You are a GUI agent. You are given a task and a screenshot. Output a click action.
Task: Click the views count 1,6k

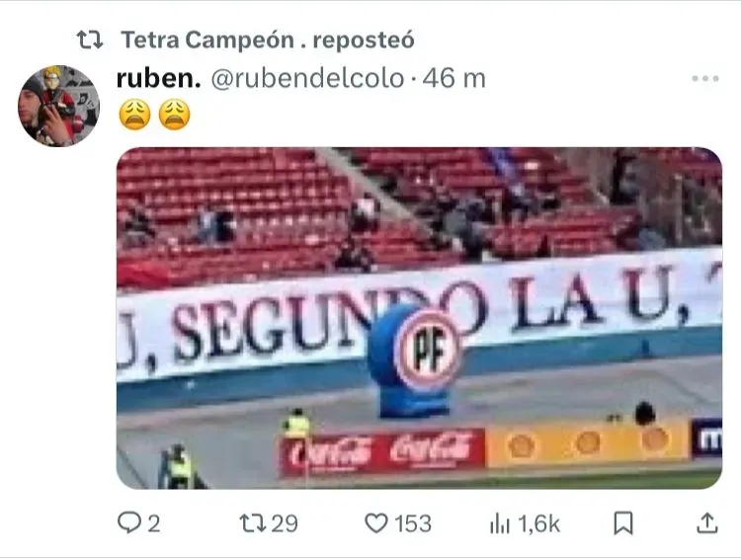pyautogui.click(x=538, y=524)
